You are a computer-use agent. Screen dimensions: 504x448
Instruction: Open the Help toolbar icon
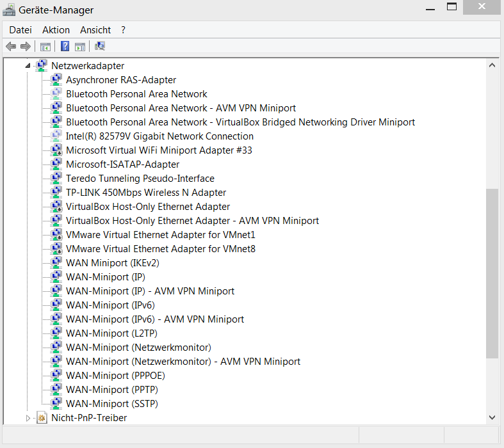pyautogui.click(x=65, y=47)
